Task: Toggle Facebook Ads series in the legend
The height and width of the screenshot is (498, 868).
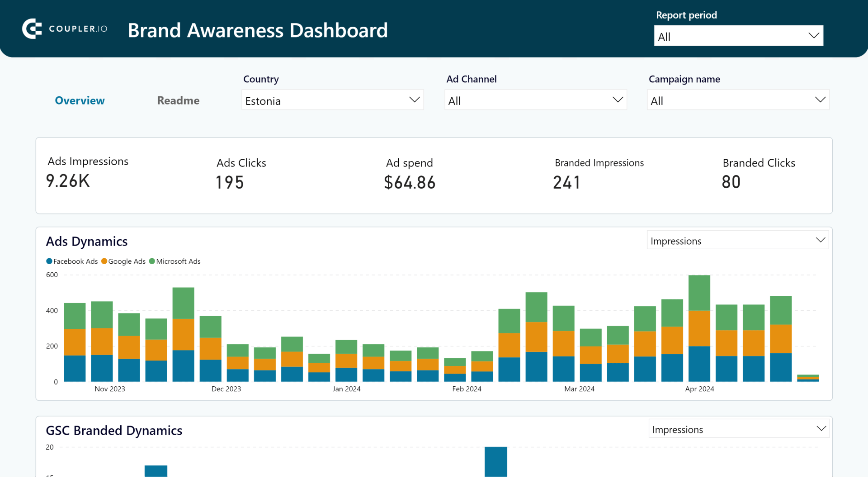Action: (x=75, y=261)
